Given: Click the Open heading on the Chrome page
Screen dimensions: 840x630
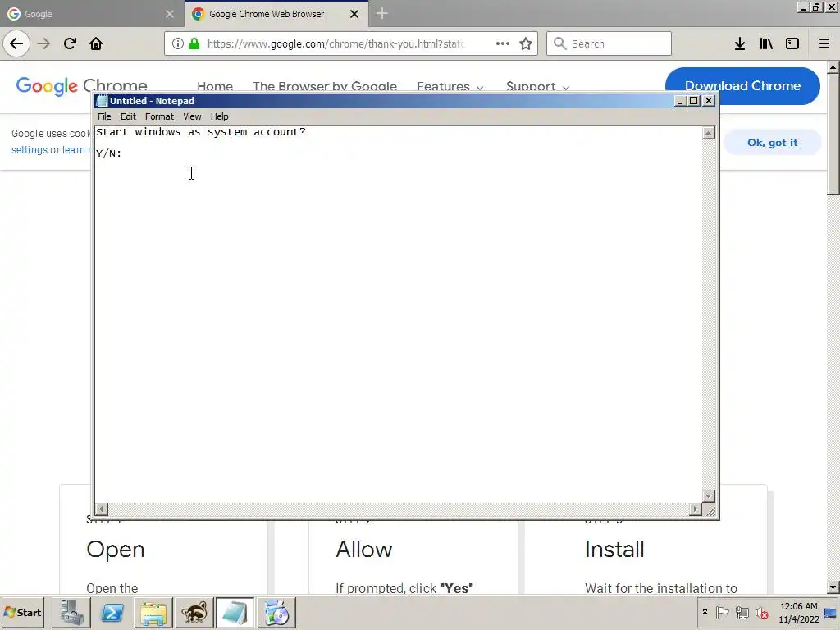Looking at the screenshot, I should [115, 550].
